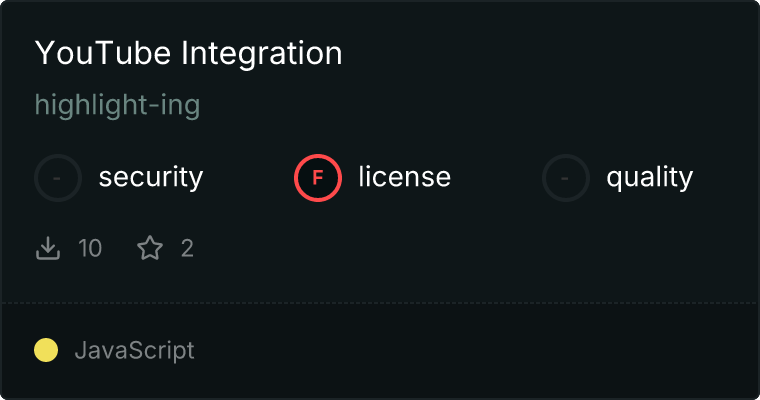Click empty space right of the card title
Screen dimensions: 760x400
pos(550,54)
